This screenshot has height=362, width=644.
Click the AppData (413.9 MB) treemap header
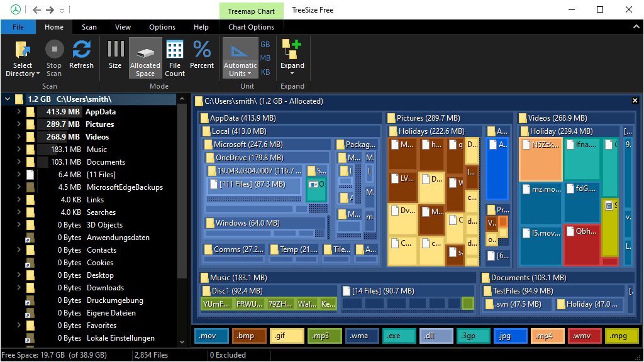(291, 118)
